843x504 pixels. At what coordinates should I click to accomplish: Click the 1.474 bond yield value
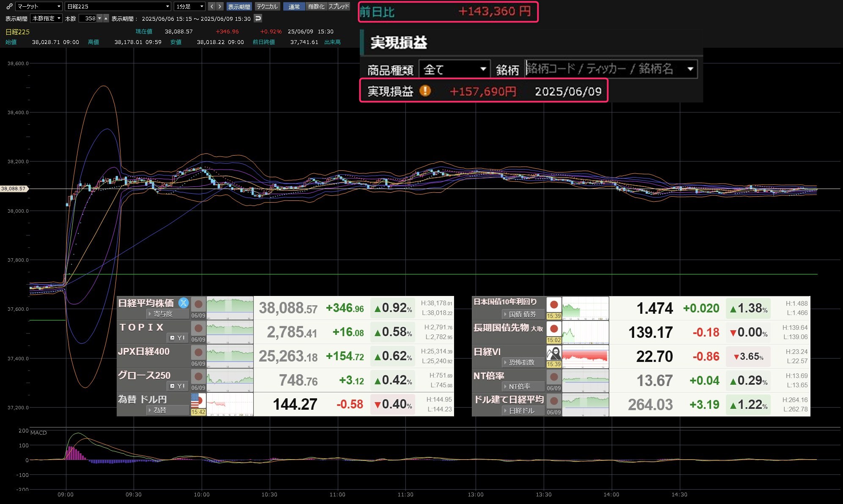pyautogui.click(x=654, y=308)
